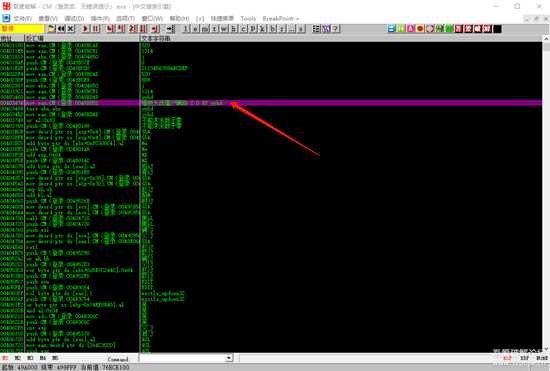Open the Executable modules E button
Viewport: 550px width, 371px height.
click(x=195, y=29)
